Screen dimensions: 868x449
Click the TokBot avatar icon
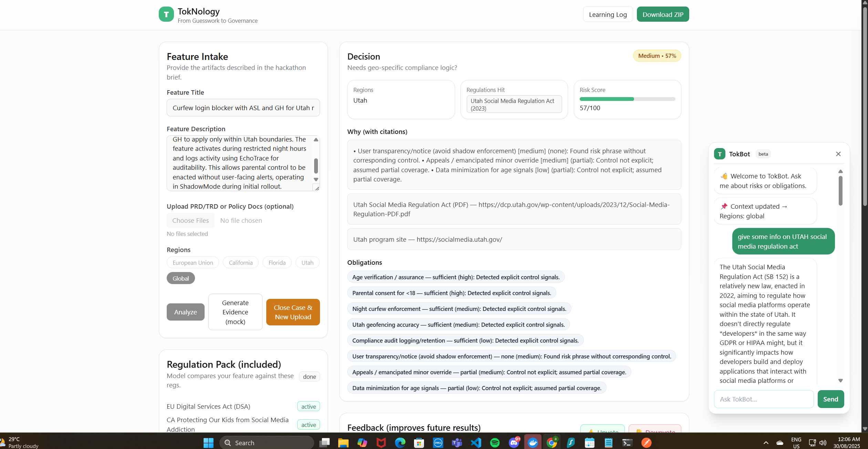pyautogui.click(x=720, y=154)
